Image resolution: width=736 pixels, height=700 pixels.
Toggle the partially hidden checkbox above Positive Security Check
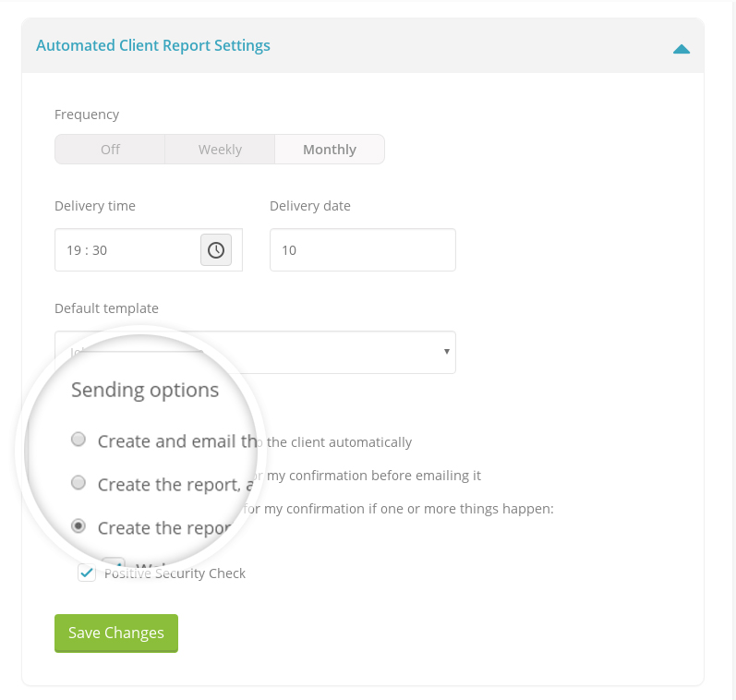[x=114, y=562]
